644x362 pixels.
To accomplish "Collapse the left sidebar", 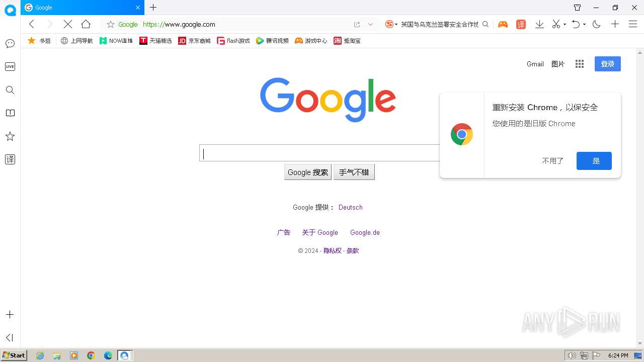I will pyautogui.click(x=10, y=337).
